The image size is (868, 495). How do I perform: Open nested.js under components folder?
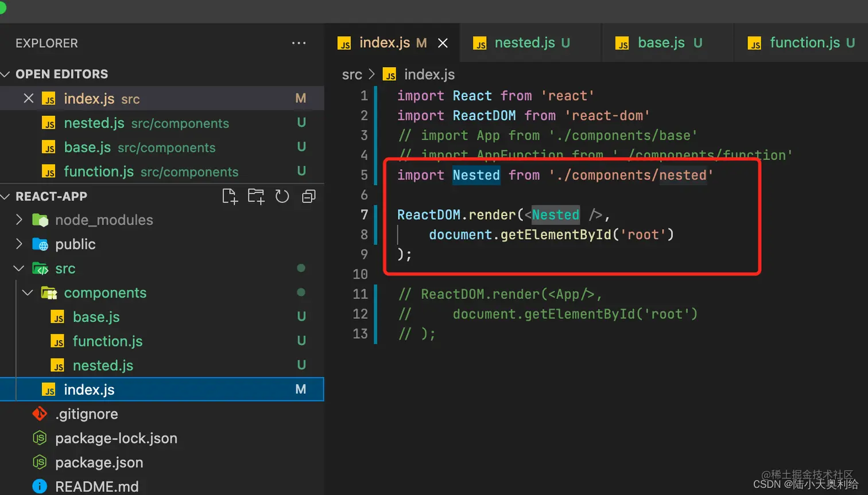[x=162, y=365]
